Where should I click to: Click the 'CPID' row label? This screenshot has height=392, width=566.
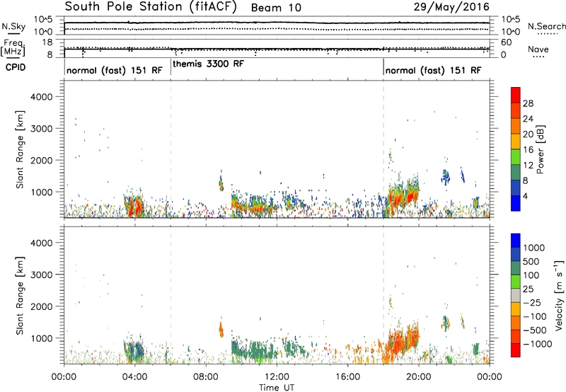pos(16,67)
